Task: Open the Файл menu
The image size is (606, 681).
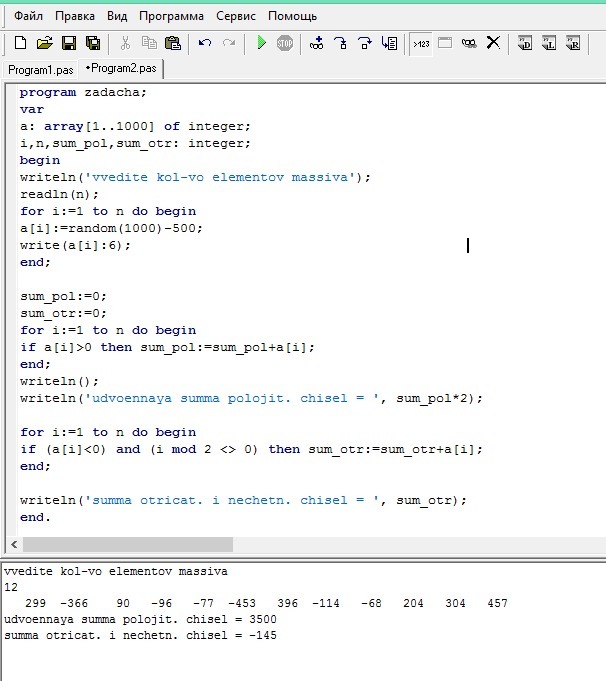Action: (x=28, y=16)
